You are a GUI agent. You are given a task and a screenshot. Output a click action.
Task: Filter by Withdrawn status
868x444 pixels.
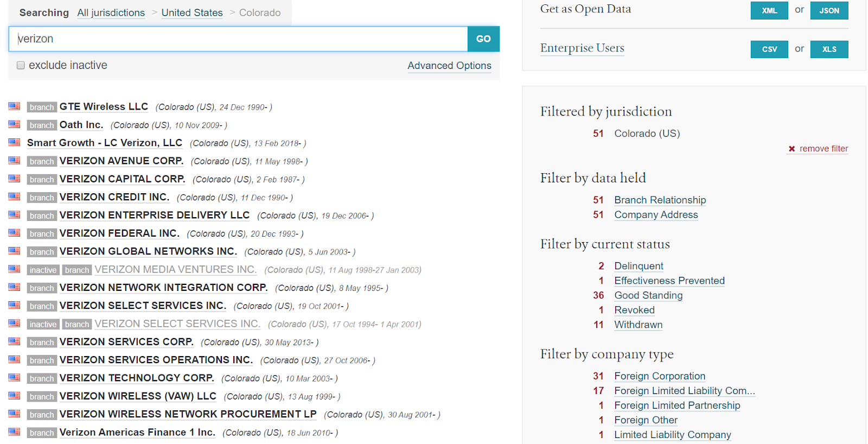[x=638, y=325]
